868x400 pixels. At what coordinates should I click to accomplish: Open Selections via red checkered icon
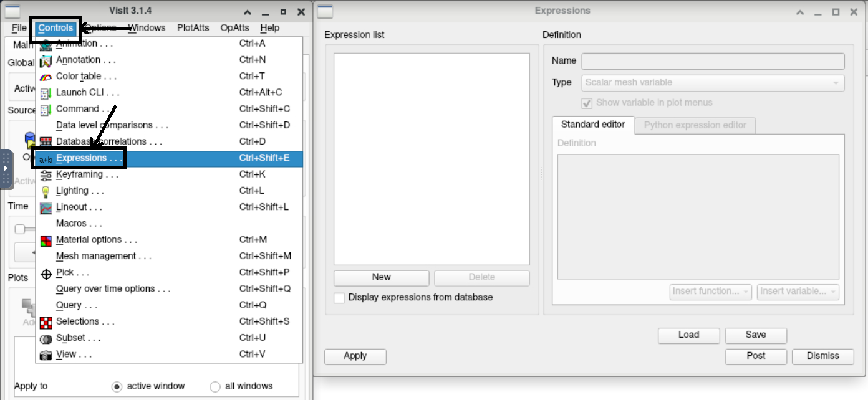(46, 321)
